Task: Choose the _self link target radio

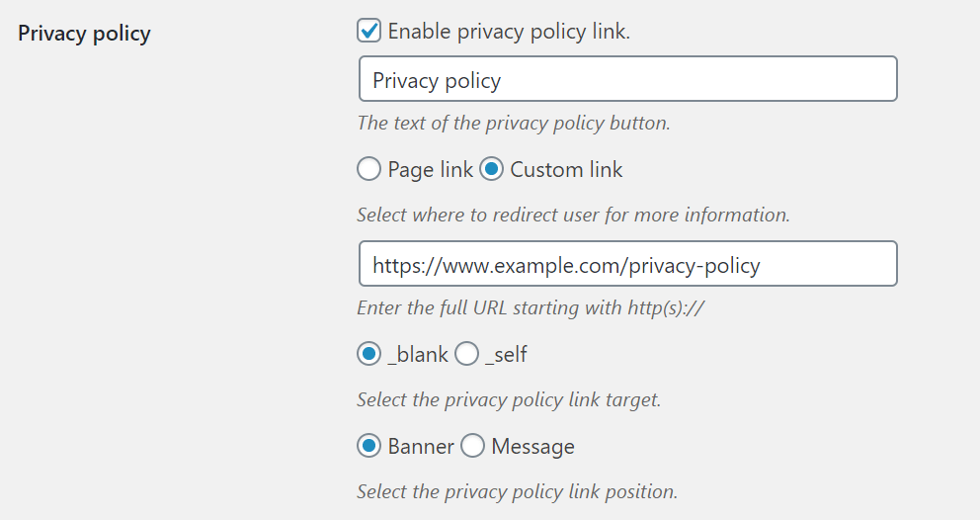Action: tap(466, 354)
